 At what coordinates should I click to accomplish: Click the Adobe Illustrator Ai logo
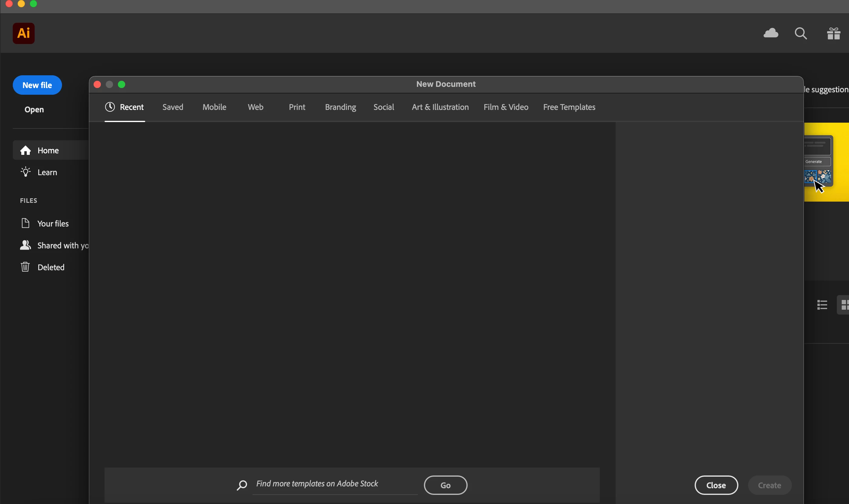pyautogui.click(x=23, y=33)
